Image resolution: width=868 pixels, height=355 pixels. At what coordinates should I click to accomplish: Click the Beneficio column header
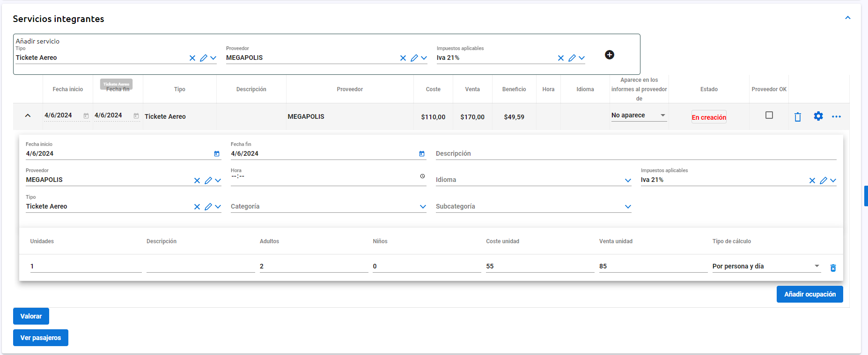point(514,89)
